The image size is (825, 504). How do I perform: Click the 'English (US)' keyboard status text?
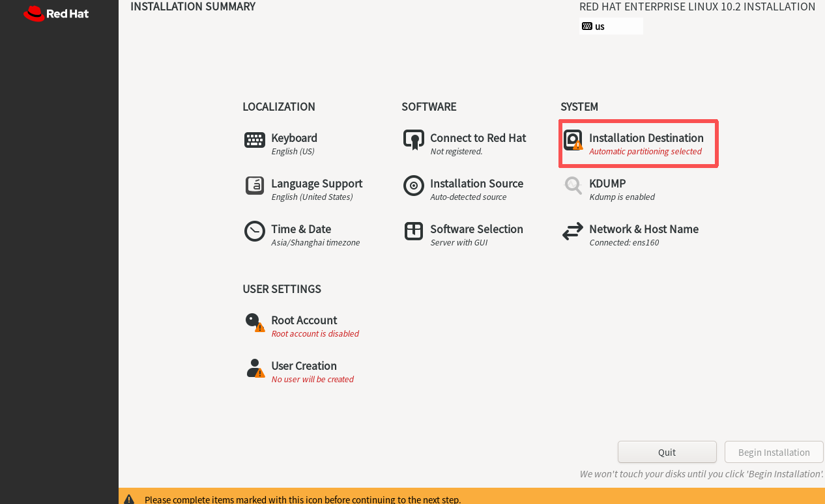click(293, 151)
